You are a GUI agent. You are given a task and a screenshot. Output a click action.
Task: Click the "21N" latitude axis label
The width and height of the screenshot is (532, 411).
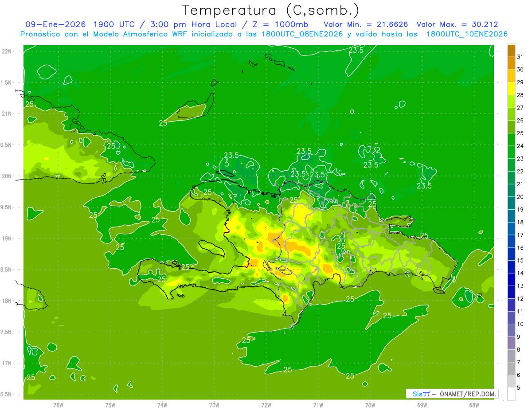point(7,114)
